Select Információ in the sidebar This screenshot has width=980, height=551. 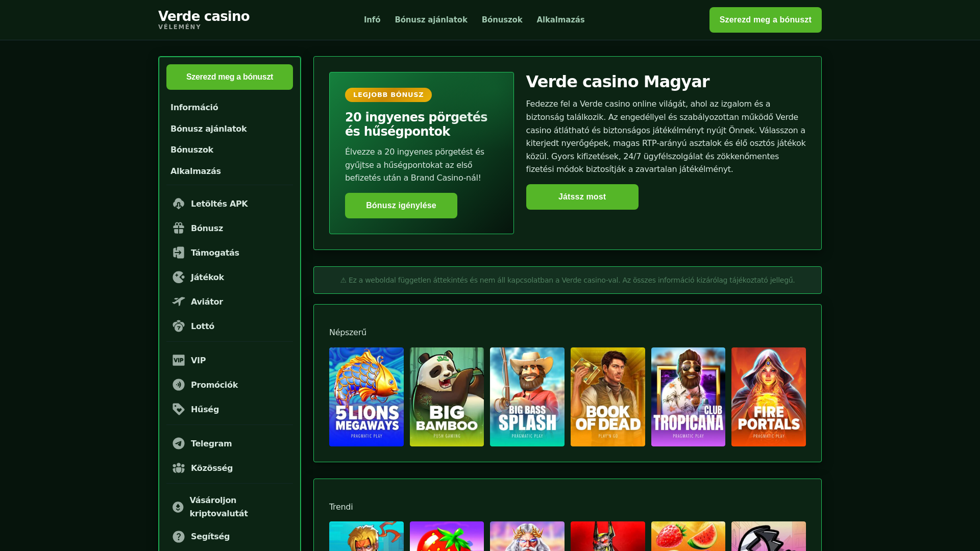194,108
